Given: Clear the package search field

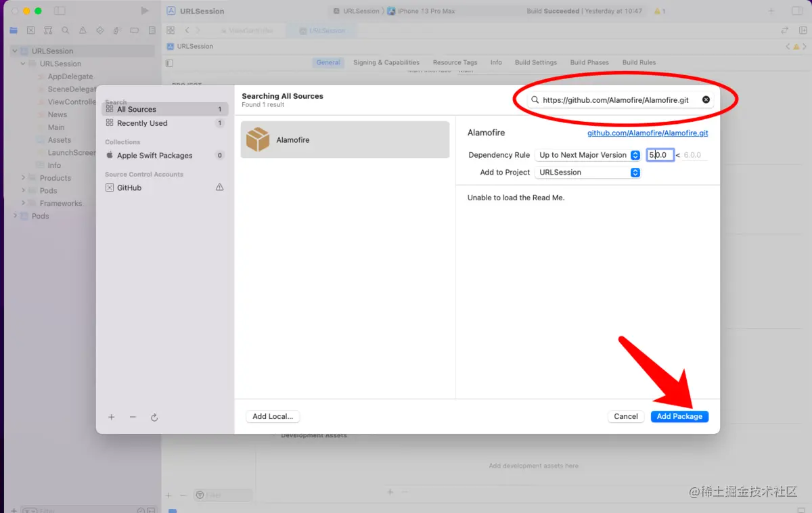Looking at the screenshot, I should point(706,99).
